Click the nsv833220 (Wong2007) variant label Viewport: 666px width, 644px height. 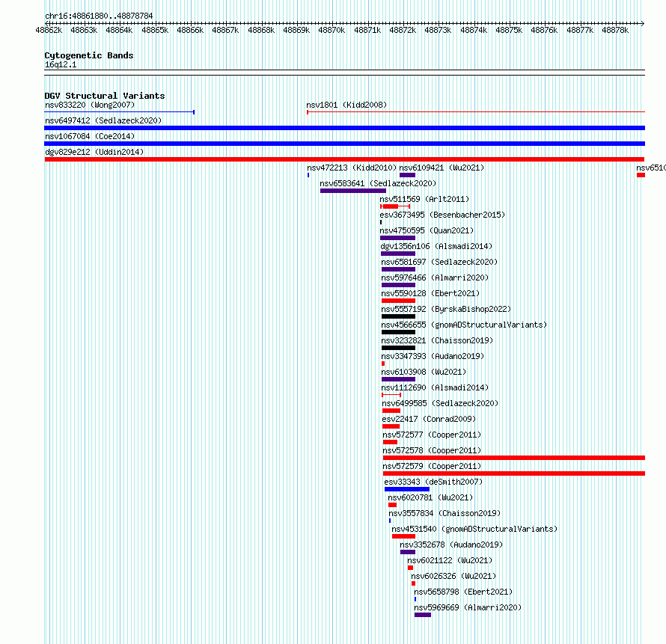(x=90, y=105)
